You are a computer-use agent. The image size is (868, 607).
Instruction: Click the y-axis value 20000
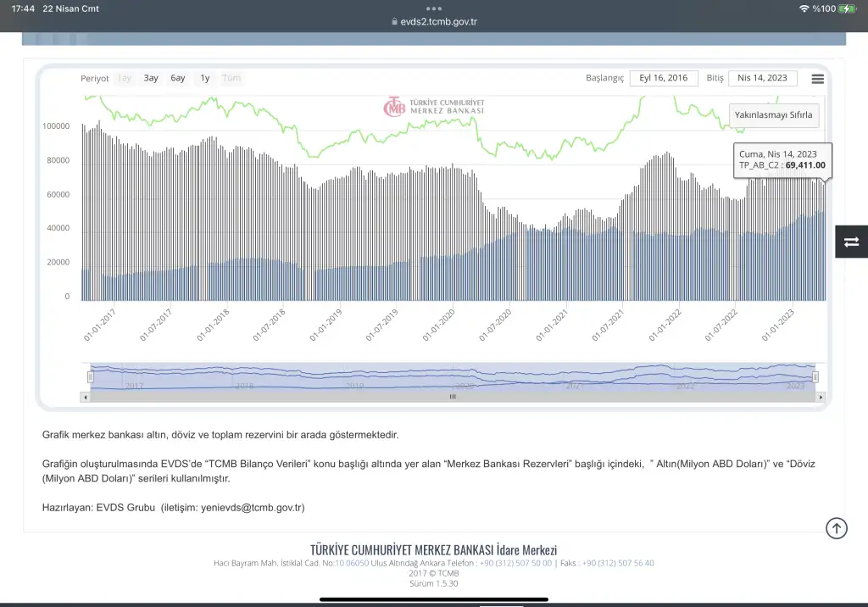coord(58,263)
